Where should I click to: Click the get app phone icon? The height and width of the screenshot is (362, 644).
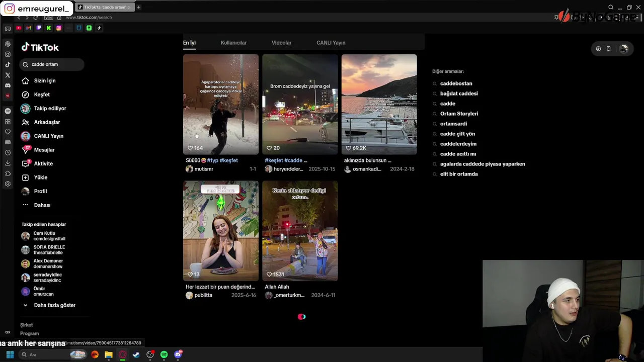(x=608, y=49)
